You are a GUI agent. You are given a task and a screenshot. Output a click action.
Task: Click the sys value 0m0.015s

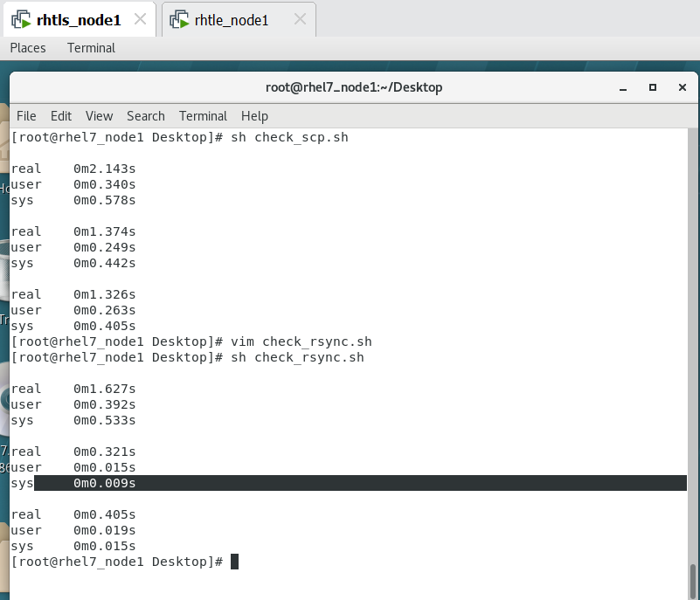(105, 546)
